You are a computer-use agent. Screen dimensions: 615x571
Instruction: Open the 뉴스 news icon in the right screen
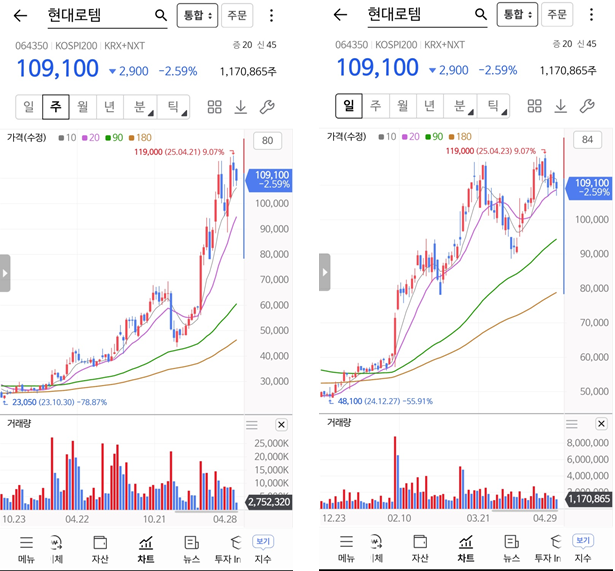pyautogui.click(x=511, y=542)
